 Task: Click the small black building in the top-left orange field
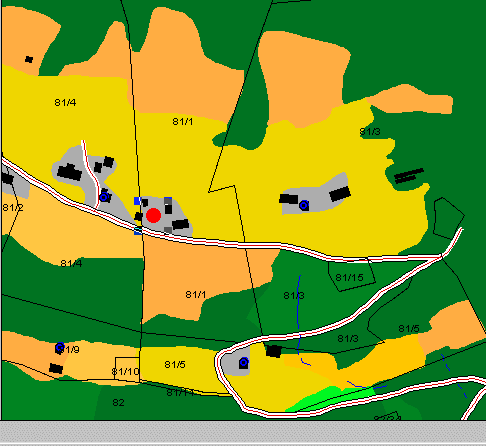[29, 59]
